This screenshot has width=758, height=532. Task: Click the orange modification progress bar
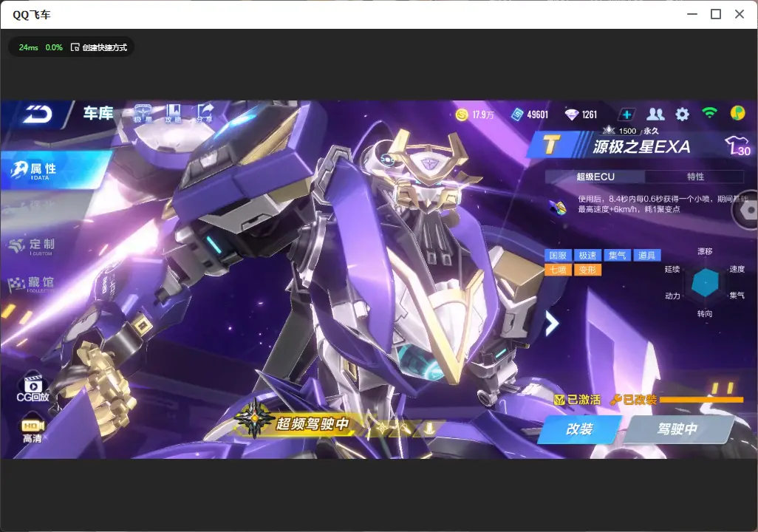click(701, 400)
